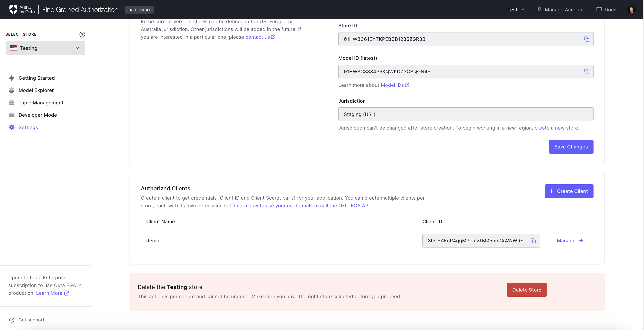The height and width of the screenshot is (330, 644).
Task: Click the external link icon beside contact us
Action: (x=273, y=37)
